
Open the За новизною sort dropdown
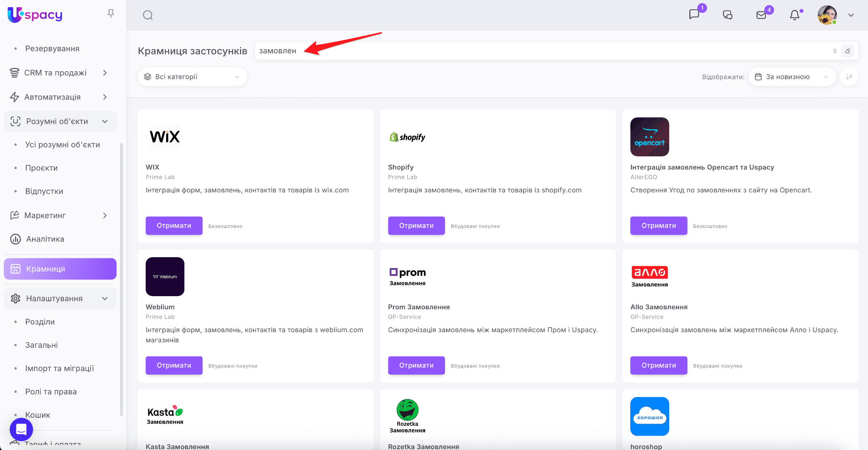click(x=792, y=77)
